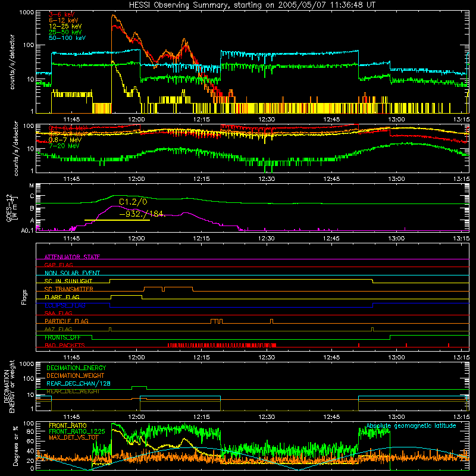Click the 11:45 tick under the top count-rate panel

tap(71, 120)
